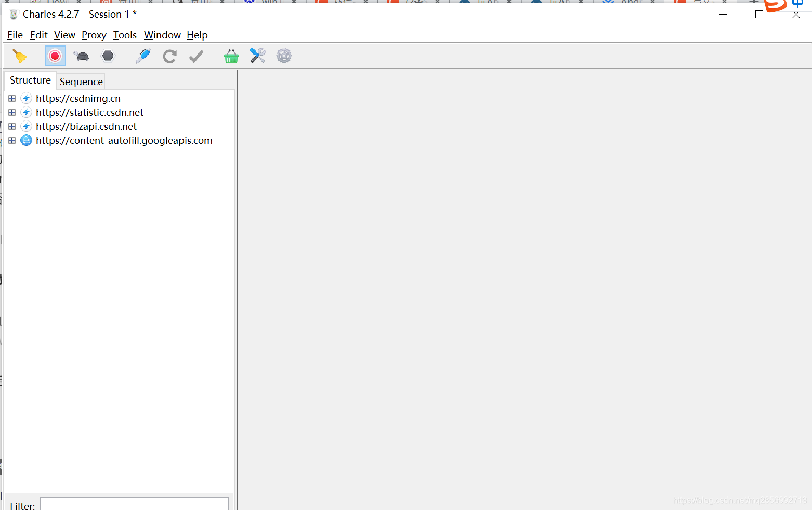Open the Edit menu
Screen dimensions: 812x510
(x=39, y=35)
